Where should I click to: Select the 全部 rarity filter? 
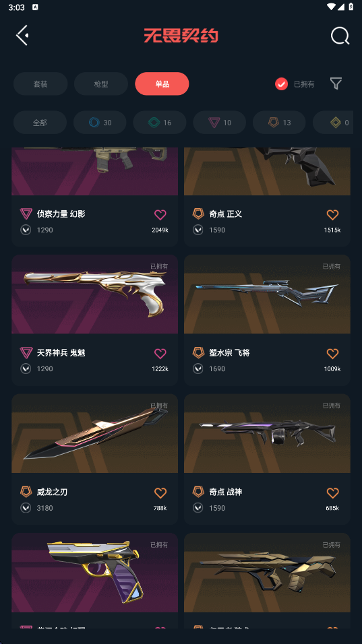(x=40, y=123)
